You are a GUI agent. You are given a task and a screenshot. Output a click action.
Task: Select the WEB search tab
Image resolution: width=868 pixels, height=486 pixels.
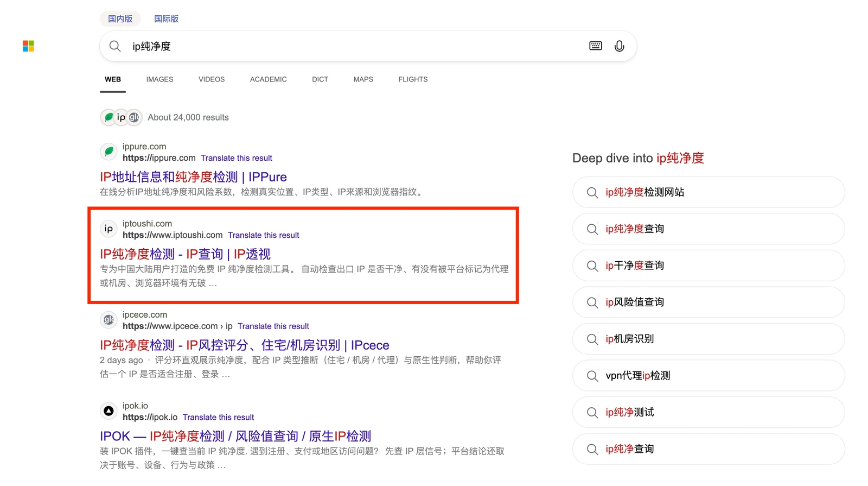(113, 79)
